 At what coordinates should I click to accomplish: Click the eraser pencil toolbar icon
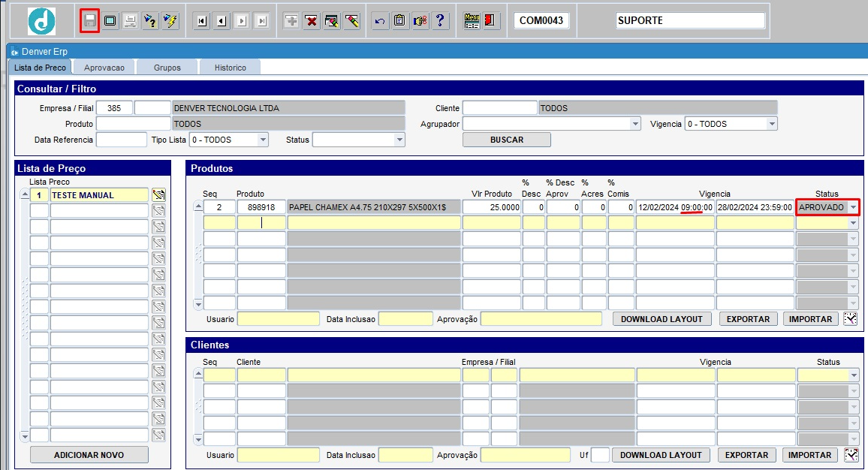(351, 21)
